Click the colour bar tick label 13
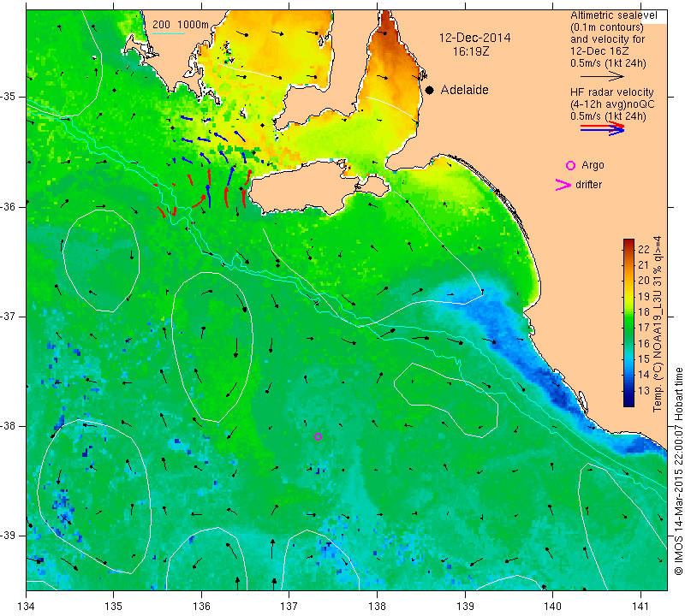Viewport: 685px width, 616px height. [644, 391]
